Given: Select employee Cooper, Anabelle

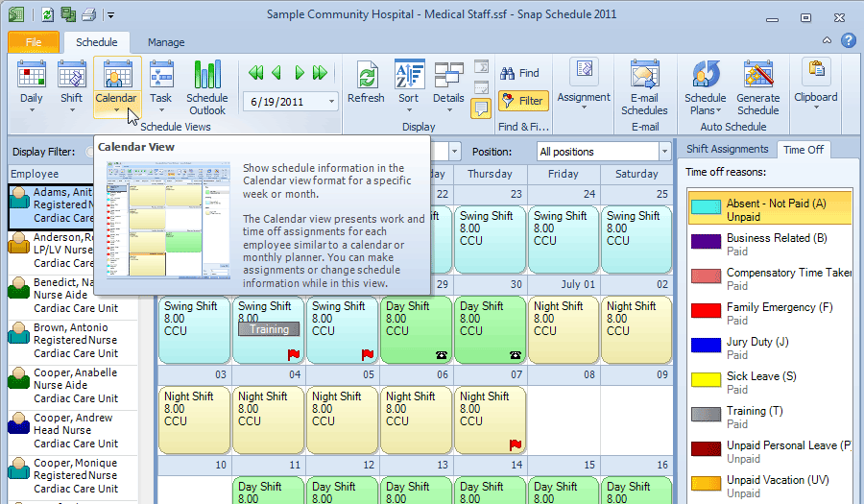Looking at the screenshot, I should (x=73, y=386).
